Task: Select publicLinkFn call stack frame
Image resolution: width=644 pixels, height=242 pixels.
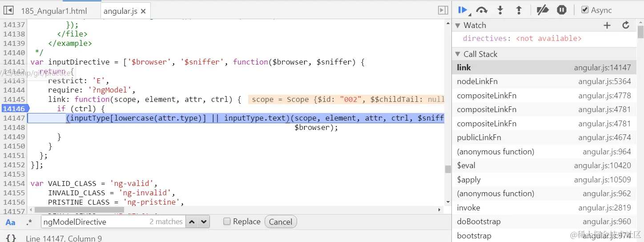Action: [x=544, y=137]
